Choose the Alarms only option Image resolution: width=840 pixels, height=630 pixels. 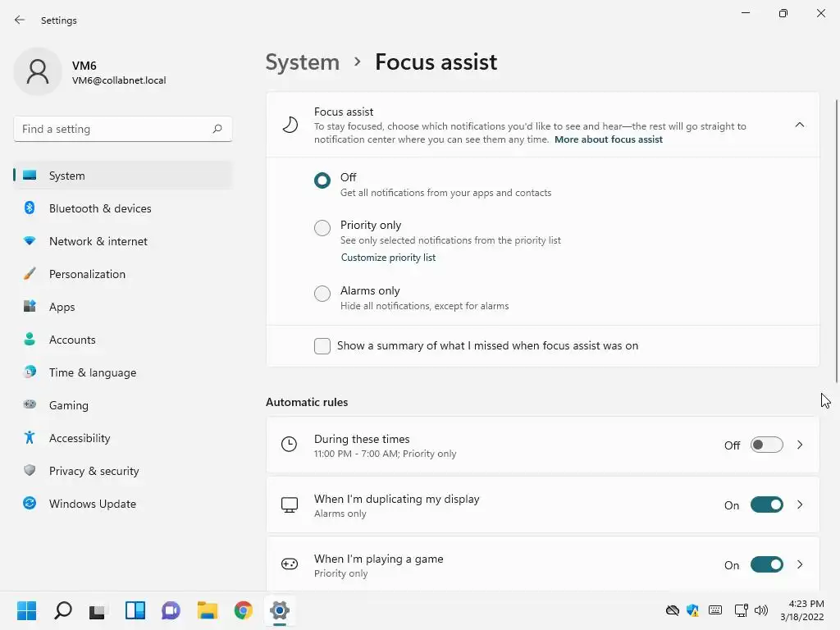322,294
